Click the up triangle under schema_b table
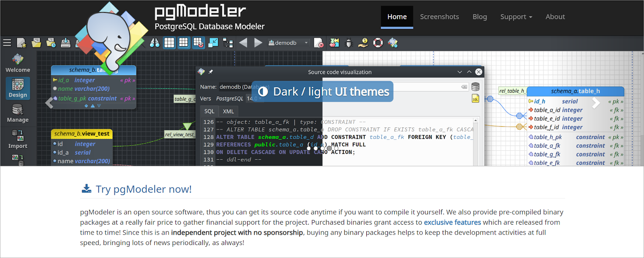 pyautogui.click(x=93, y=106)
